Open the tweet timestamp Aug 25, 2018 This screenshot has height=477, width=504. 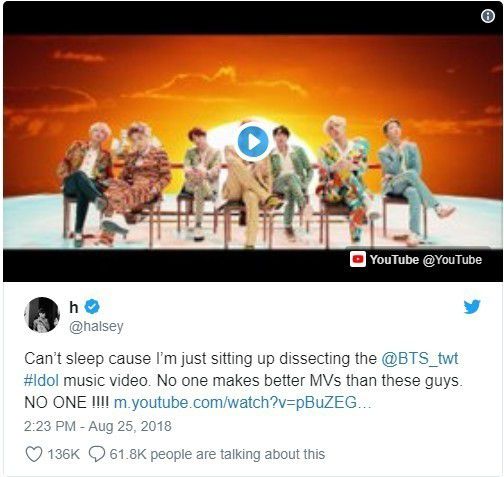pos(98,426)
